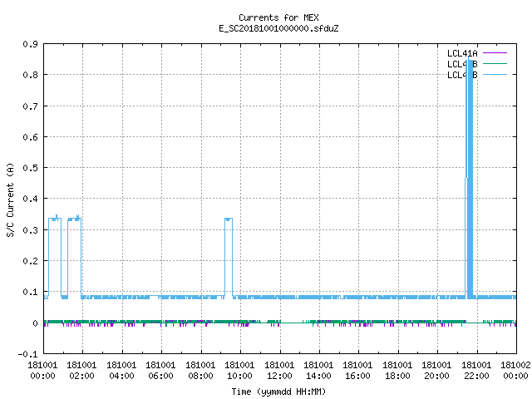Image resolution: width=532 pixels, height=399 pixels.
Task: Click the y-axis tick value 0.3
Action: [30, 230]
